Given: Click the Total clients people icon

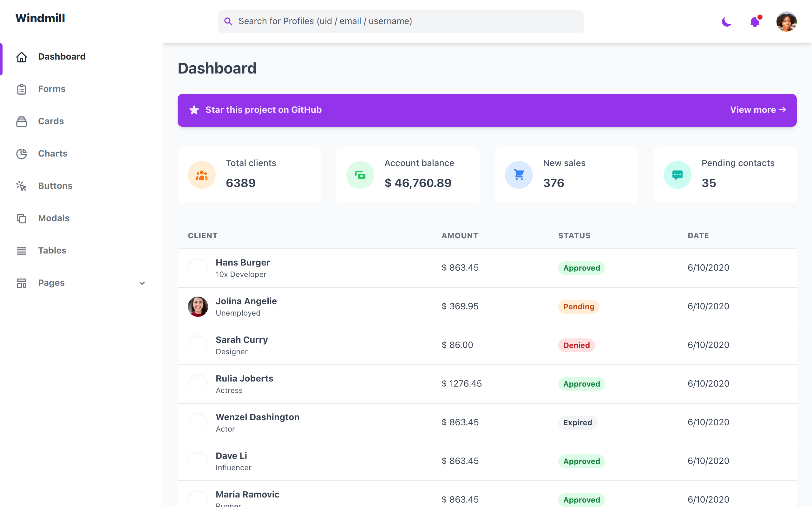Looking at the screenshot, I should [201, 175].
